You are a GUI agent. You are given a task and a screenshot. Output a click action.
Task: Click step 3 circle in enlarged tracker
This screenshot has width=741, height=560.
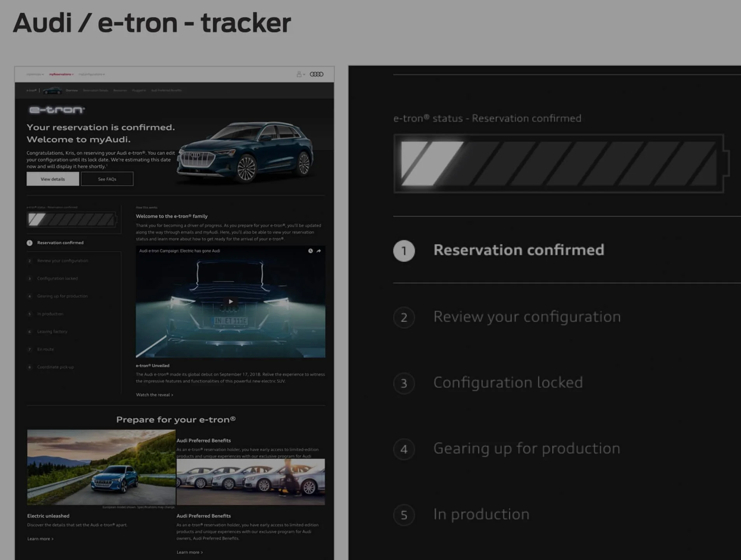pyautogui.click(x=404, y=383)
